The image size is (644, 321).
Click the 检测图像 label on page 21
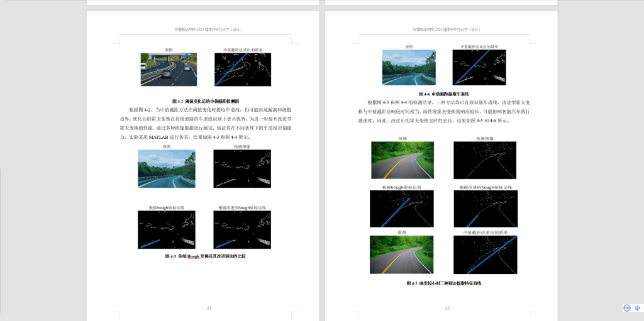pyautogui.click(x=242, y=146)
